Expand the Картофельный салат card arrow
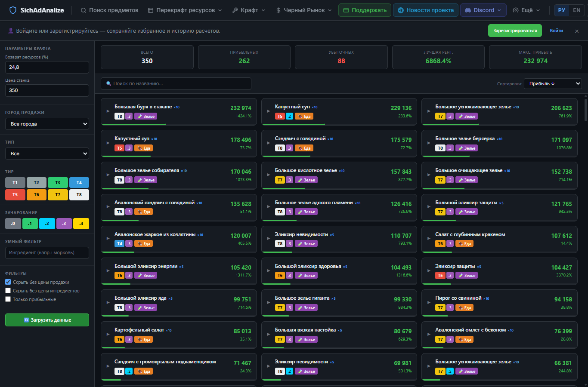Screen dimensions: 588x387 pos(108,334)
